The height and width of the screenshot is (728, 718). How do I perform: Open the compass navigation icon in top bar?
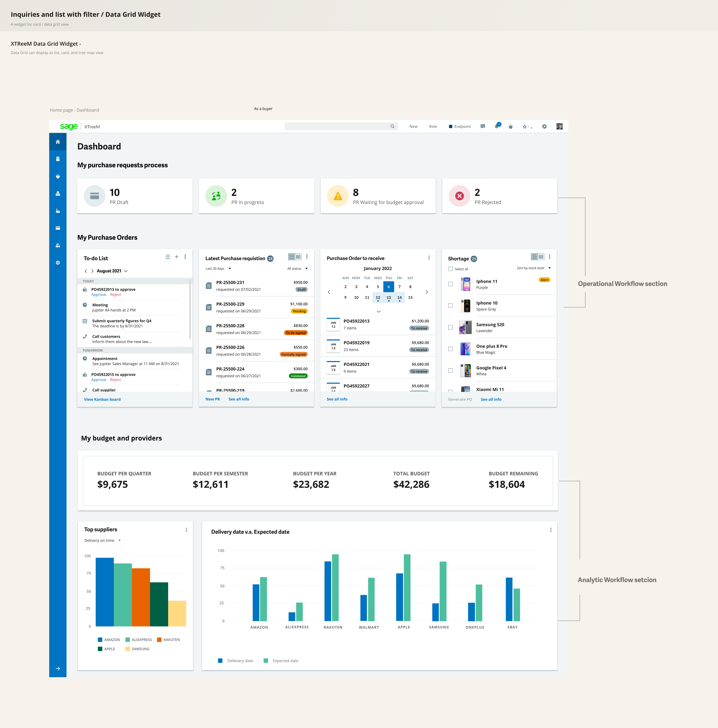(544, 127)
